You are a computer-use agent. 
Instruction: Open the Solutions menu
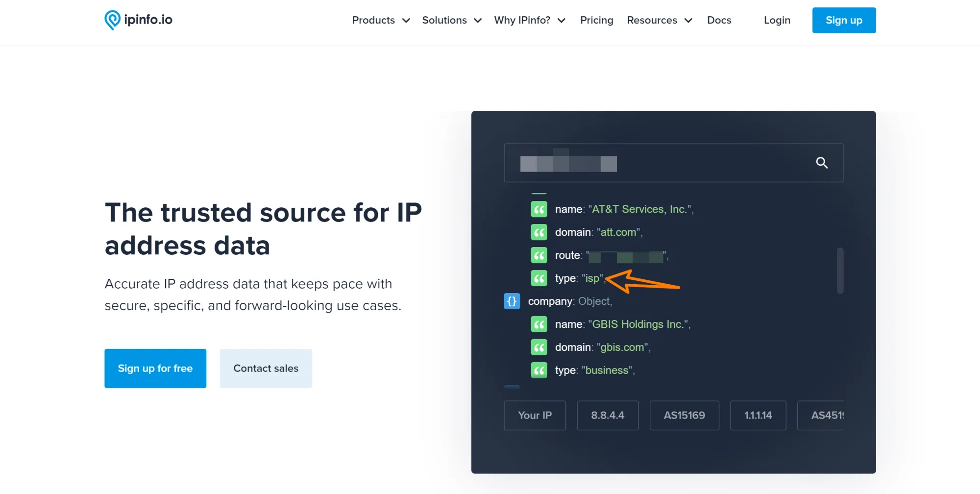452,20
